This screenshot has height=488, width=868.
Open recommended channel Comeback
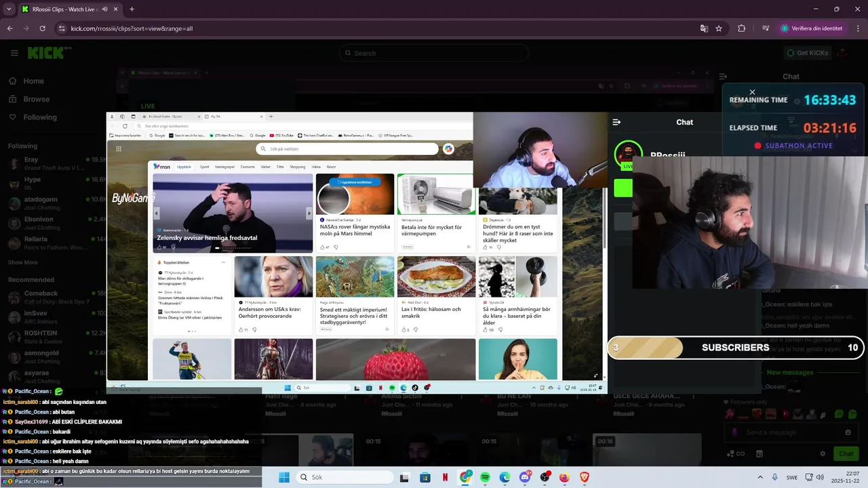(57, 297)
